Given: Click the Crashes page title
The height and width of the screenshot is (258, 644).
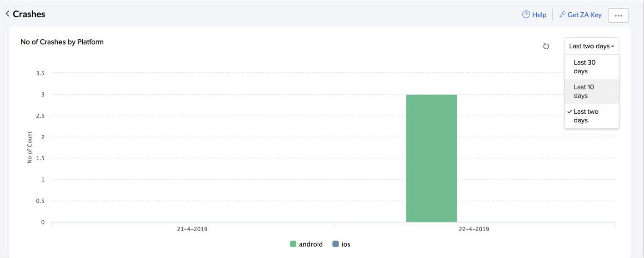Looking at the screenshot, I should pyautogui.click(x=29, y=14).
